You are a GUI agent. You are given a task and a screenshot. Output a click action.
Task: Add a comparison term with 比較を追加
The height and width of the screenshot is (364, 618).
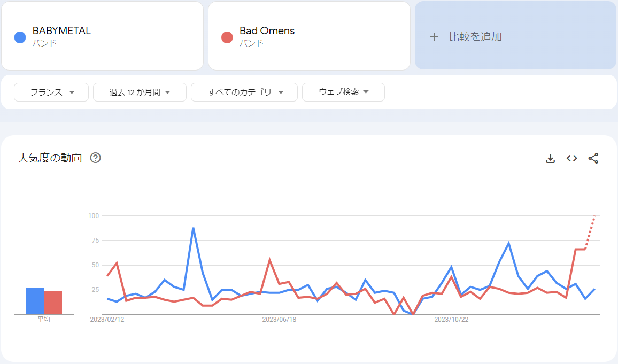[515, 35]
